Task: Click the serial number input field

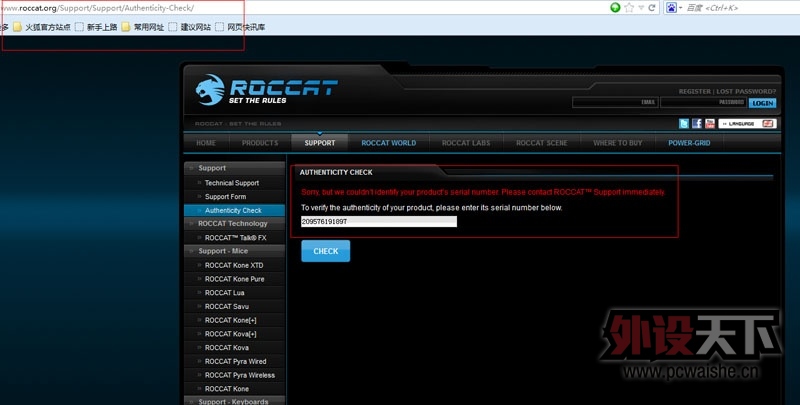Action: click(379, 221)
